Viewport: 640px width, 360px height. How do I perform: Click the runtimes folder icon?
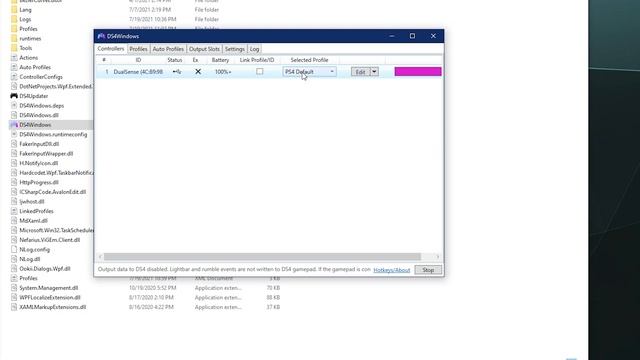(14, 38)
